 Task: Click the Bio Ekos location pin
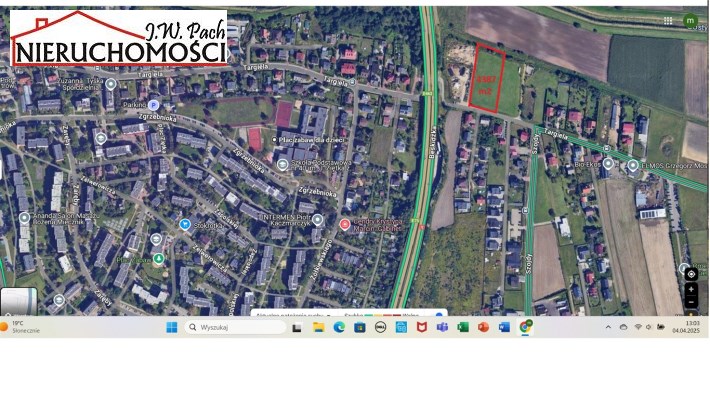tap(608, 164)
